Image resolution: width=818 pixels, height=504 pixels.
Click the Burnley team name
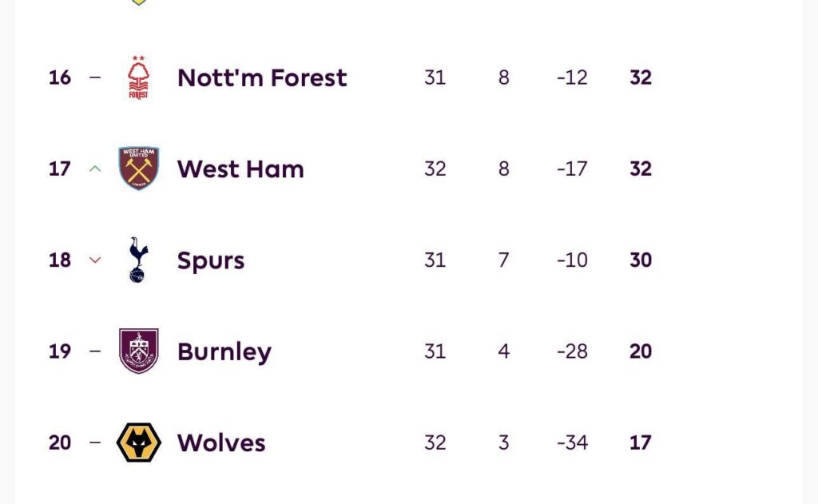(224, 351)
